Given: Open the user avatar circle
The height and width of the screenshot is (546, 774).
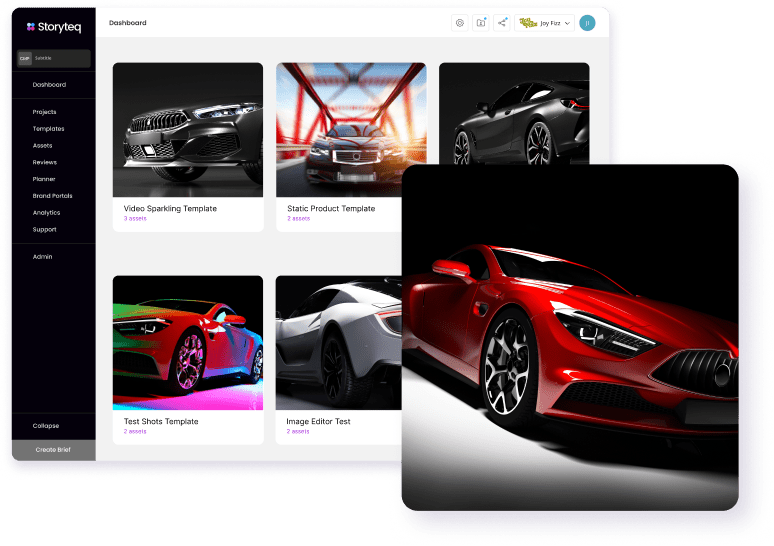Looking at the screenshot, I should [587, 23].
